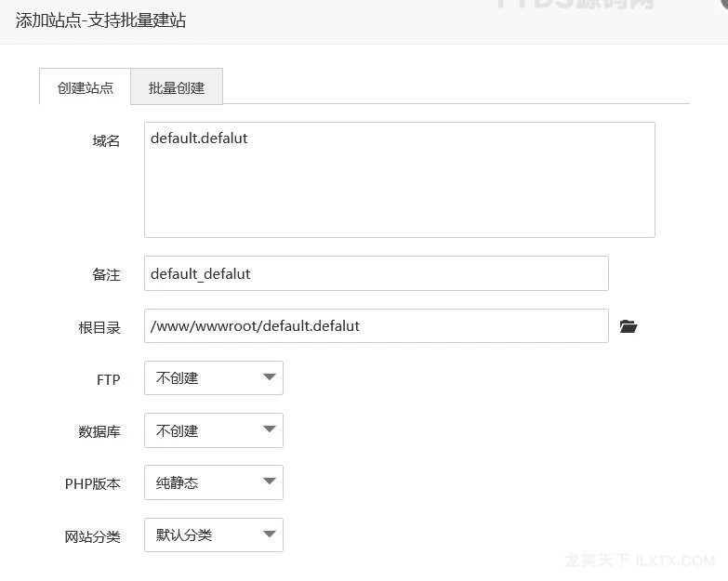Expand the PHP版本 dropdown showing 纯静态
Screen dimensions: 728x581
[x=214, y=483]
